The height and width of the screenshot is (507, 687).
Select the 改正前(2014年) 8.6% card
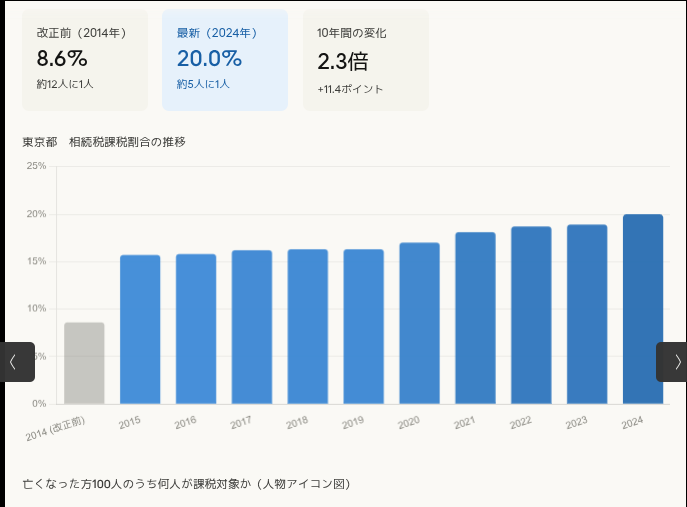click(x=85, y=60)
